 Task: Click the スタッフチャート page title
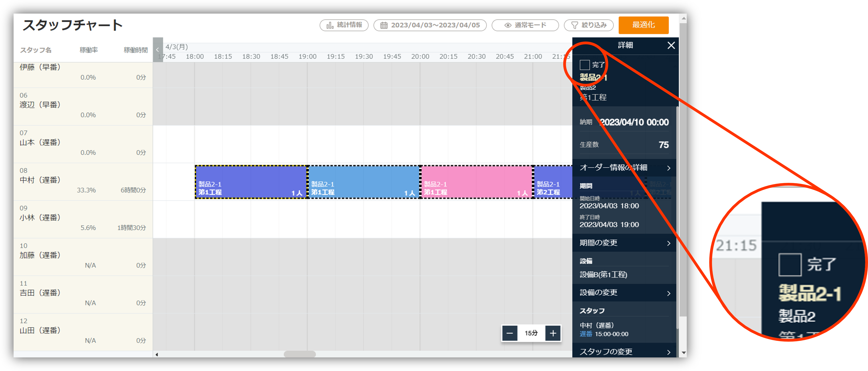pos(72,25)
